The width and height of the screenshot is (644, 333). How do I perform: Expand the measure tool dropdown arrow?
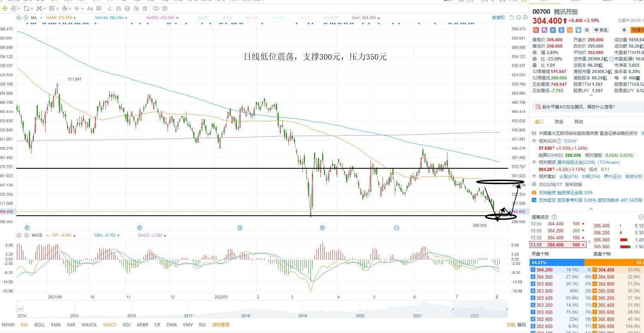70,8
